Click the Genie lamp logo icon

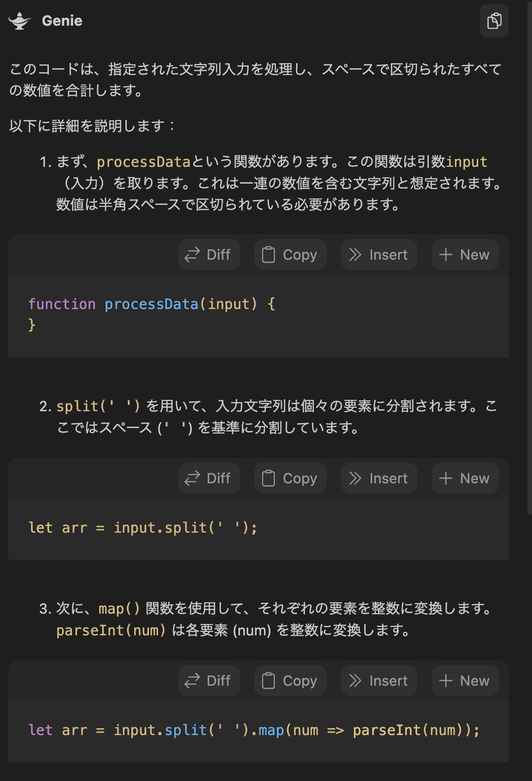click(19, 21)
